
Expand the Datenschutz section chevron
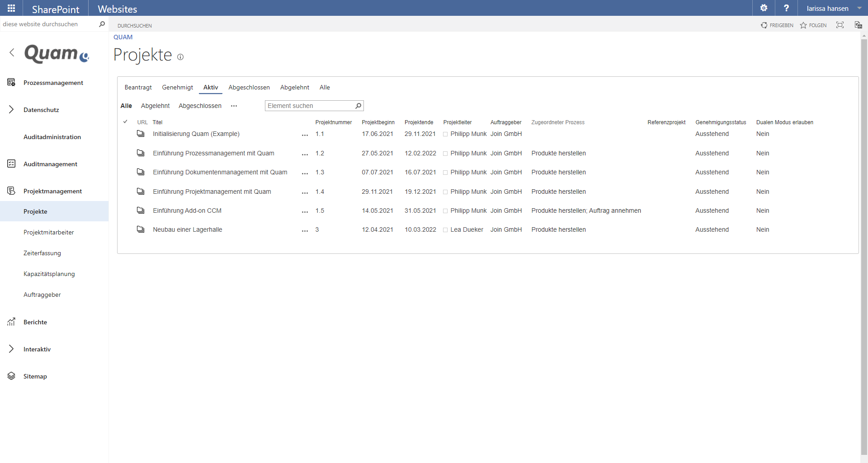11,109
